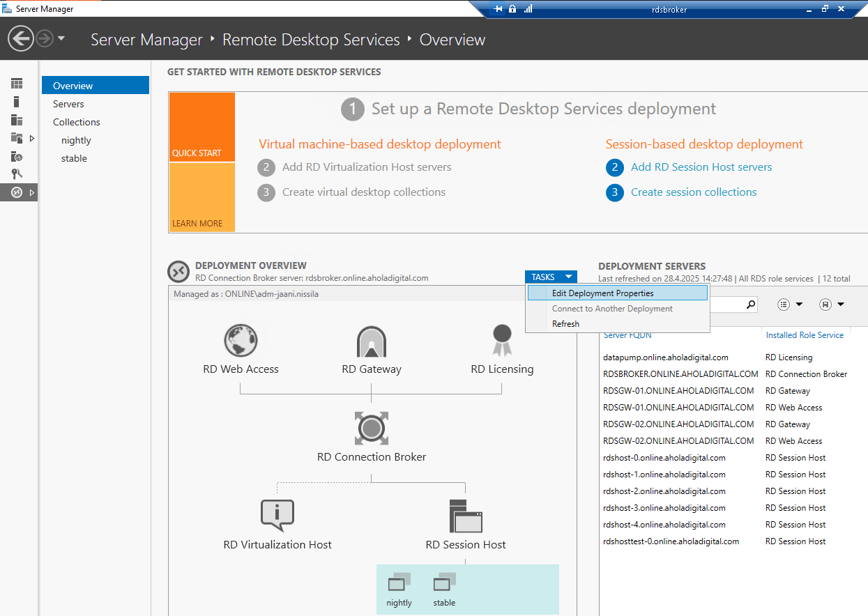868x616 pixels.
Task: Choose Refresh from the Tasks menu
Action: point(618,324)
